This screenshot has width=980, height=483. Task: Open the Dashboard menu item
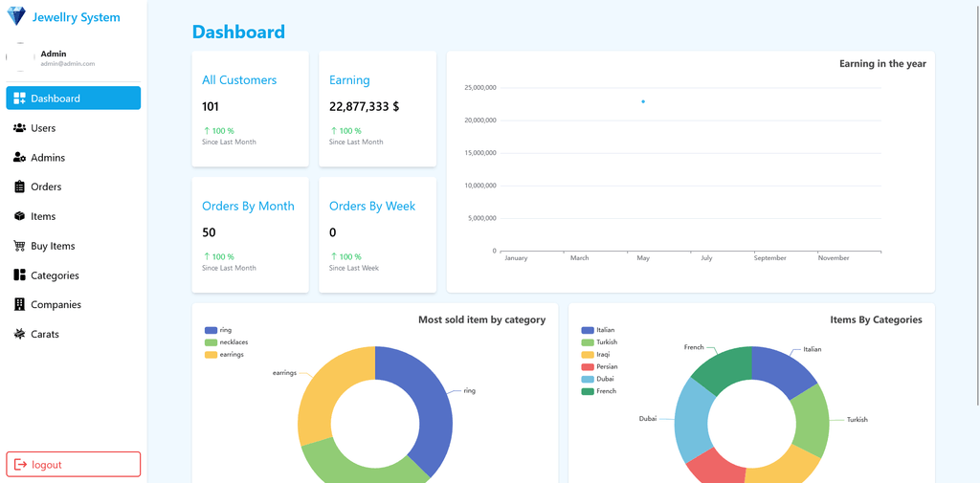pyautogui.click(x=73, y=99)
